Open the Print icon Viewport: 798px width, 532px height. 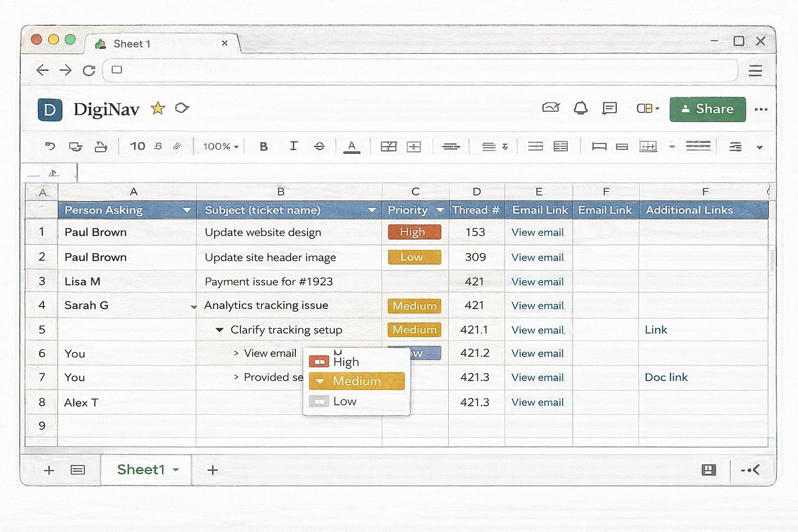coord(101,146)
